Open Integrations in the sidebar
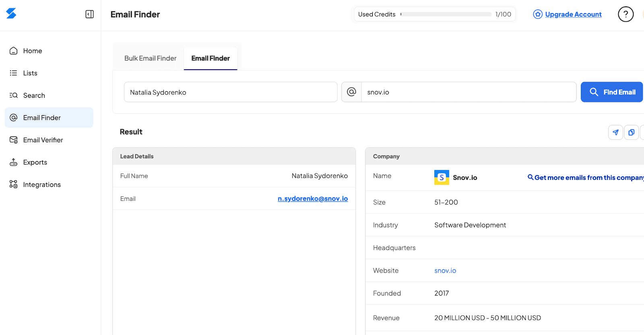Image resolution: width=644 pixels, height=335 pixels. pos(42,184)
